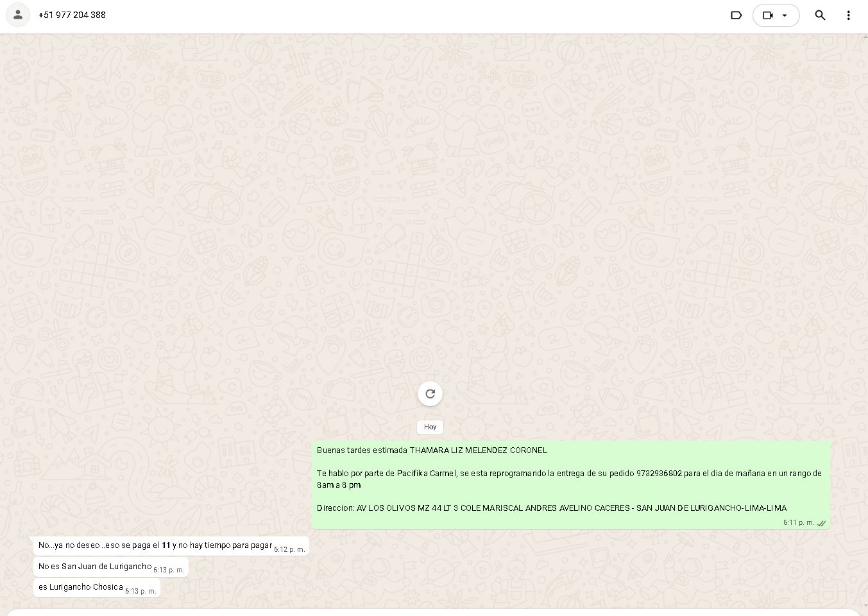
Task: Click the name THAMARA LIZ MELENDEZ CORONEL
Action: tap(478, 450)
